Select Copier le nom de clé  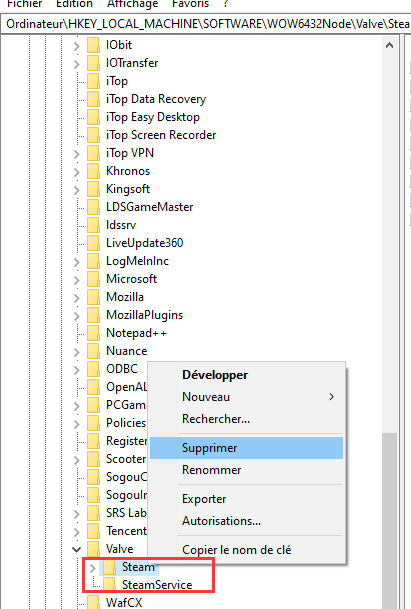coord(247,550)
